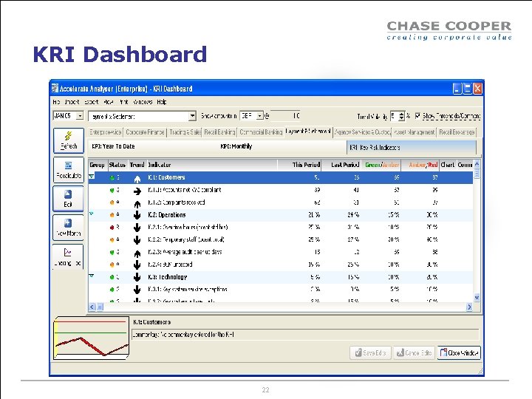Click the vertical scrollbar down arrow

click(x=477, y=298)
